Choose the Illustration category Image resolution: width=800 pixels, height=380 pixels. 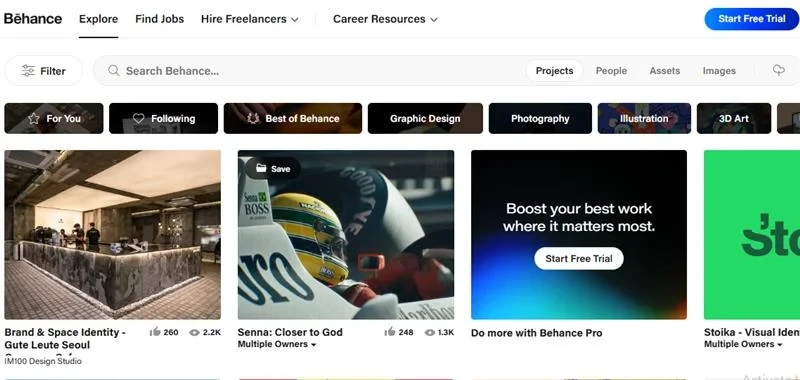tap(644, 118)
